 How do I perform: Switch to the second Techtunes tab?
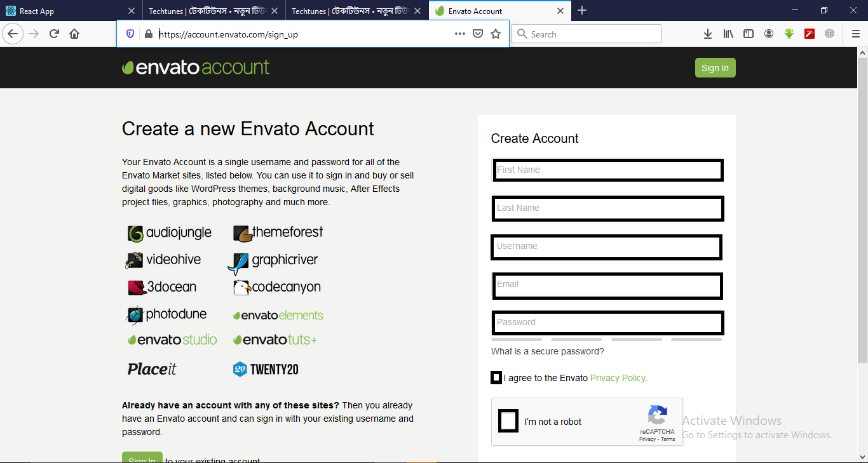pyautogui.click(x=357, y=11)
